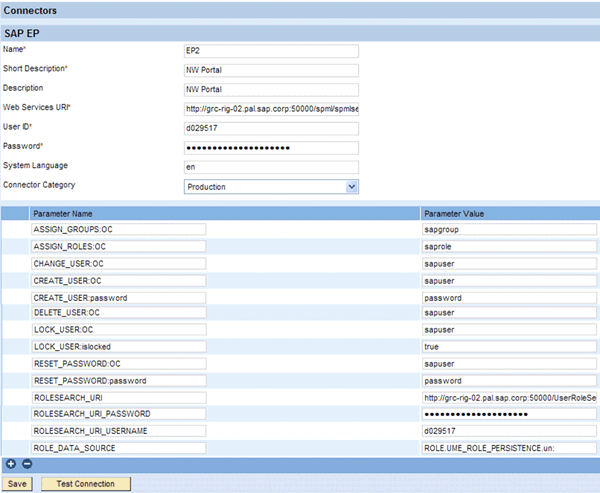Click the Test Connection button
The image size is (600, 493).
(85, 484)
